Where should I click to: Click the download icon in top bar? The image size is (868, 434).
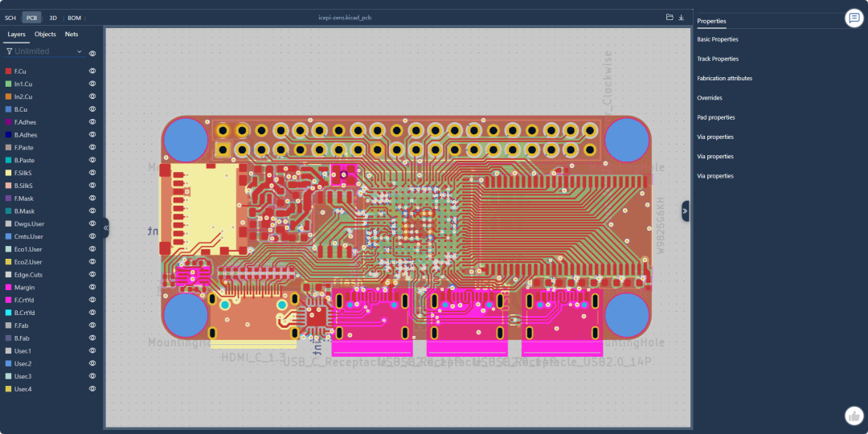[681, 17]
